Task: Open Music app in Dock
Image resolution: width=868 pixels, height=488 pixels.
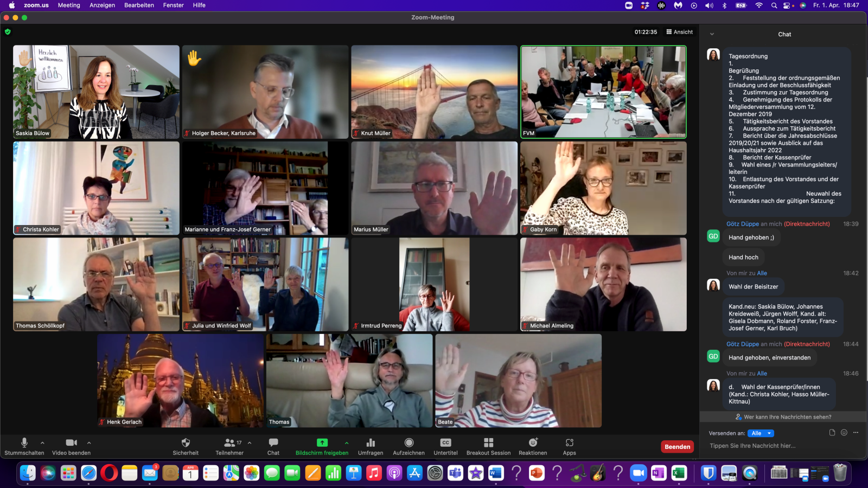Action: pyautogui.click(x=374, y=473)
